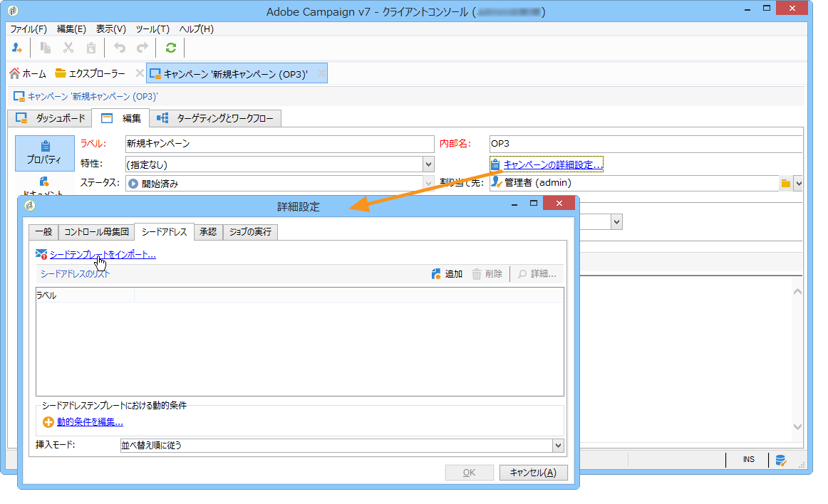Click the キャンペーン '新規キャンペーン (OP3)' breadcrumb
Screen dimensions: 828x504
(93, 97)
